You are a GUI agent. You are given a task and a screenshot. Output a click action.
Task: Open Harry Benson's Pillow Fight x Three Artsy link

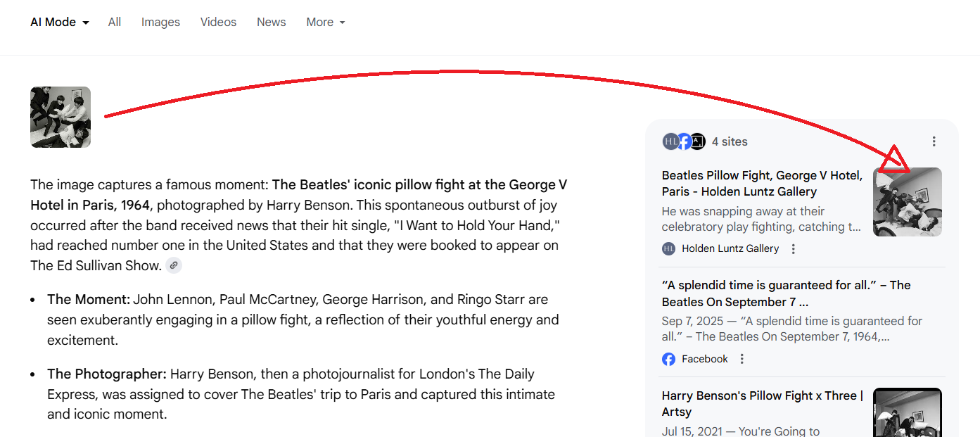click(x=763, y=403)
